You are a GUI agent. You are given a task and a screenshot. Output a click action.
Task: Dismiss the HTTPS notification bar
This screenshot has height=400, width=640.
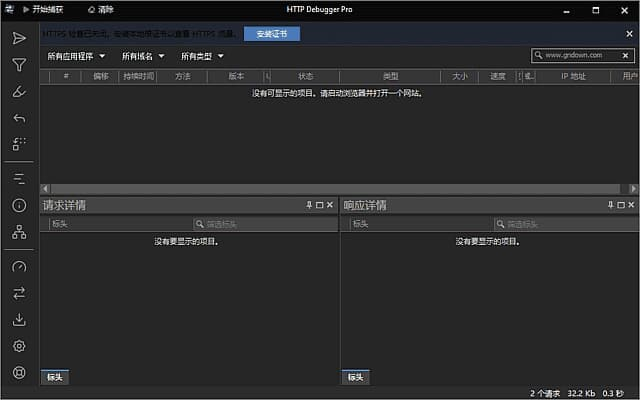(x=629, y=34)
